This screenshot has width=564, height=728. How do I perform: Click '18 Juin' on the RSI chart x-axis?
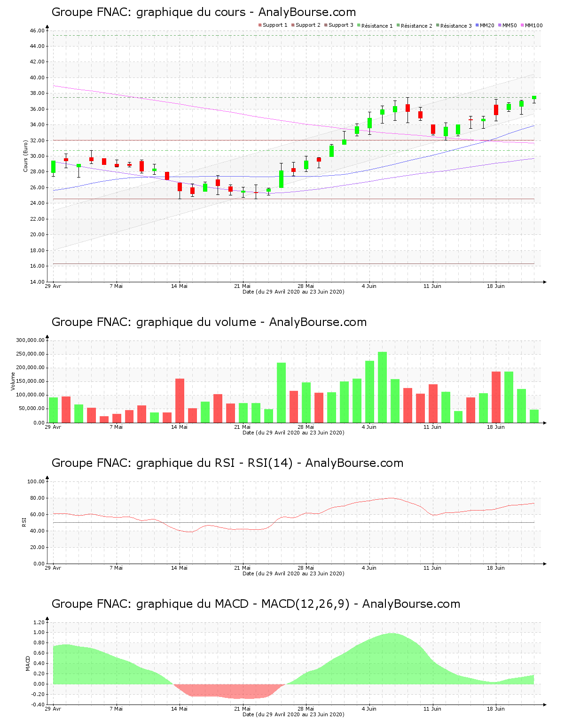click(x=496, y=568)
